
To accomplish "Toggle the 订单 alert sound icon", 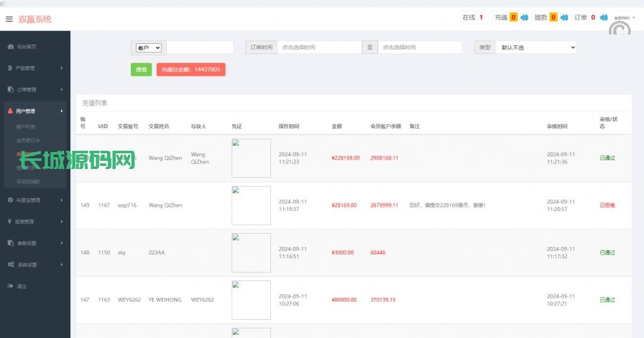I will click(x=603, y=18).
